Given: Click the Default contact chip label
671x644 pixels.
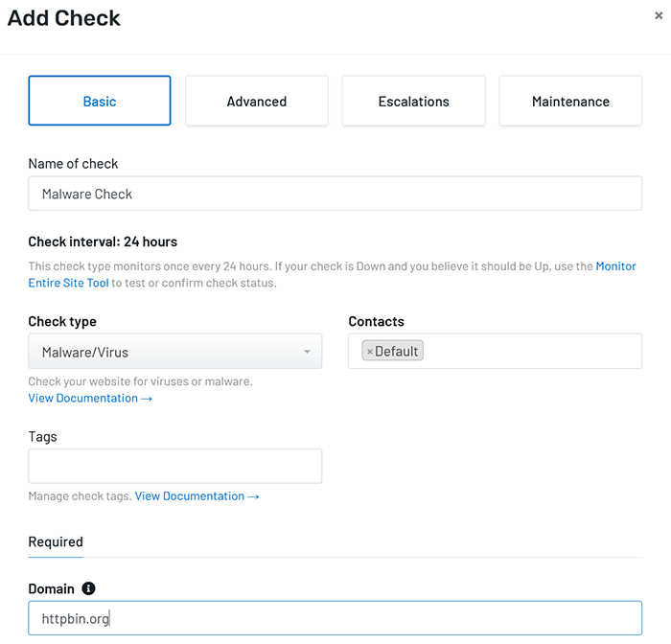Looking at the screenshot, I should pyautogui.click(x=397, y=352).
